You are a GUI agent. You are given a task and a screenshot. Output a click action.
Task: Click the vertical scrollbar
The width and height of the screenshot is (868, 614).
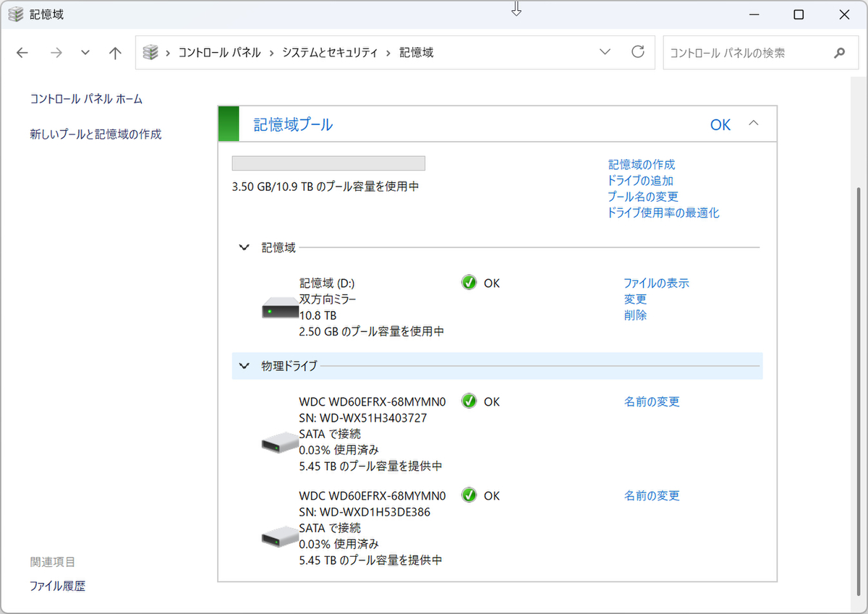point(859,391)
